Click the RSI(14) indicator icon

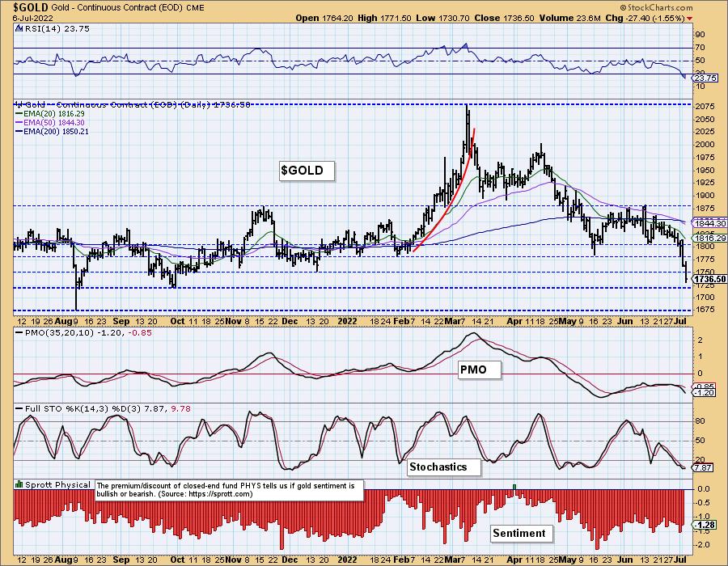[x=18, y=29]
